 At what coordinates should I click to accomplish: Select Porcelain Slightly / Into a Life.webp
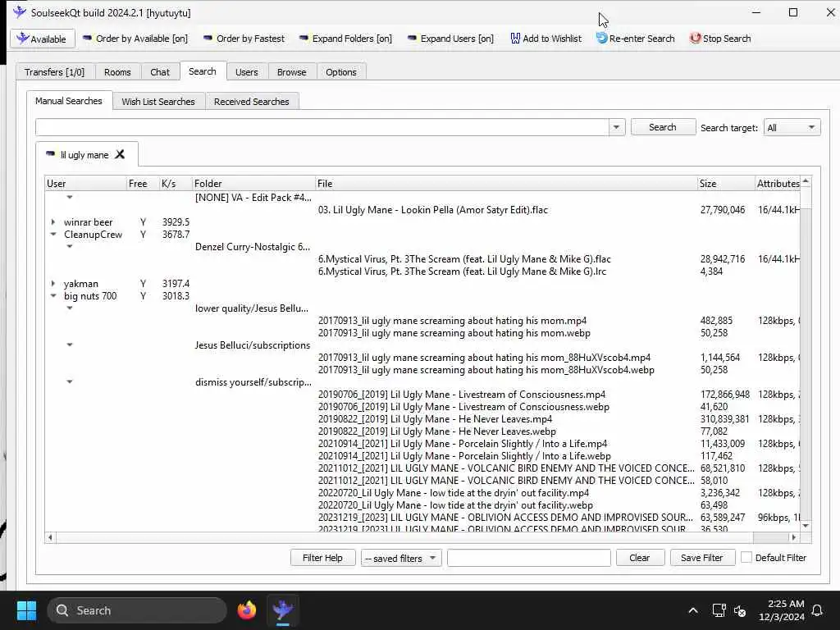point(464,456)
